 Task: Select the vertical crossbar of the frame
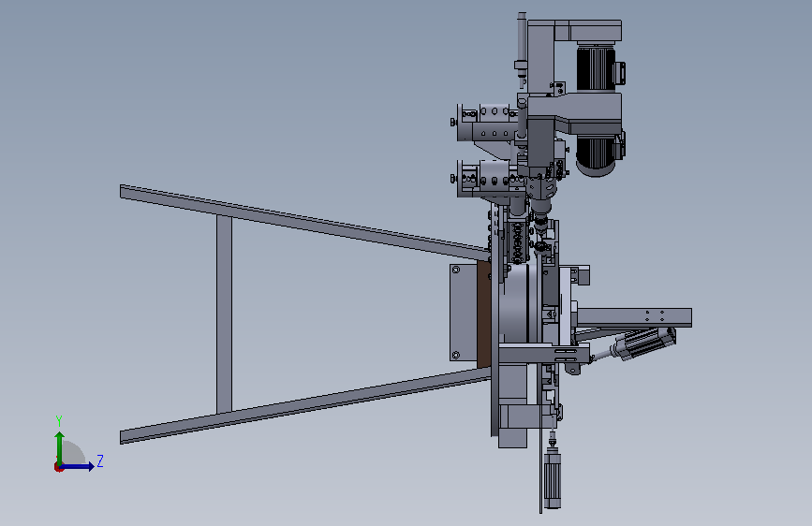(224, 314)
